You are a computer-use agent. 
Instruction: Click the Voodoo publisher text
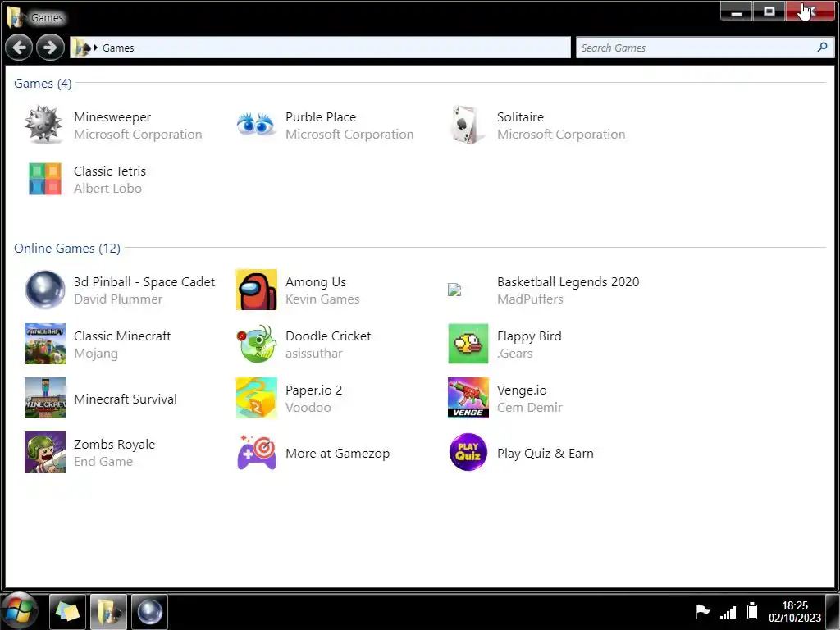(308, 407)
